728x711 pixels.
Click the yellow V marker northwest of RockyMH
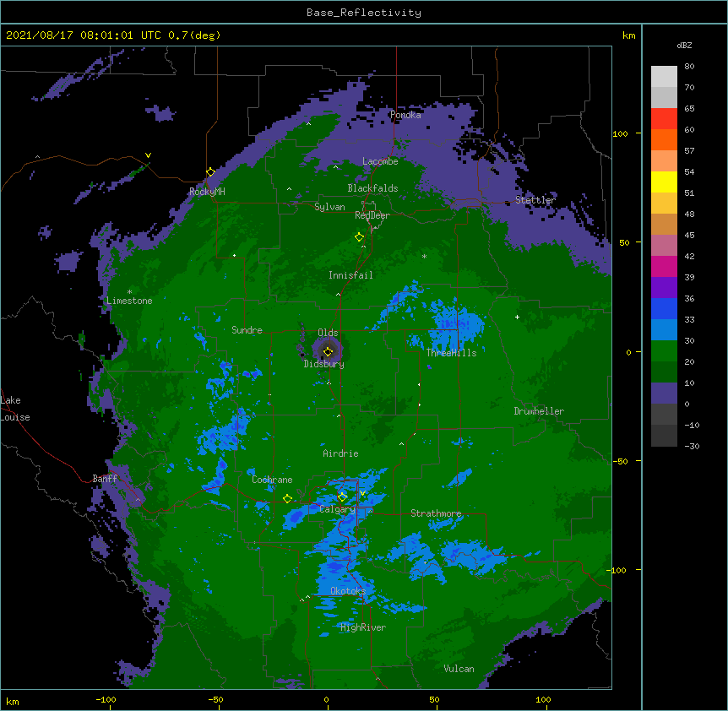pyautogui.click(x=148, y=155)
